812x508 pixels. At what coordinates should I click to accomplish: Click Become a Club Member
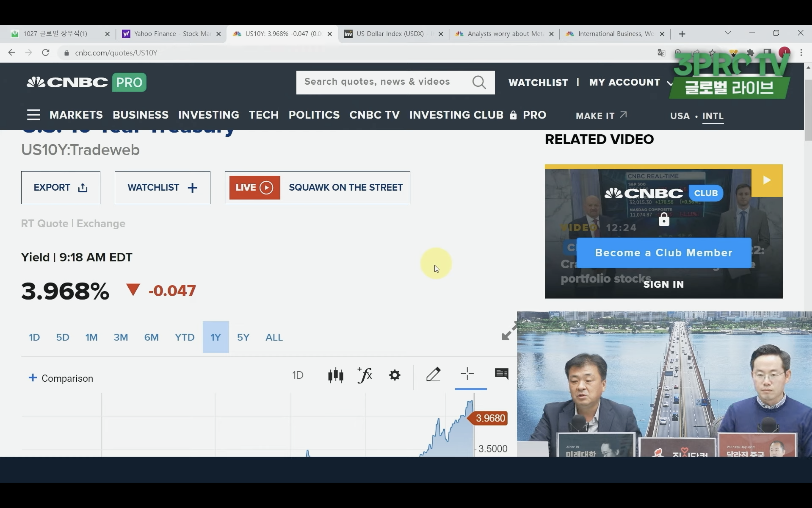point(664,253)
